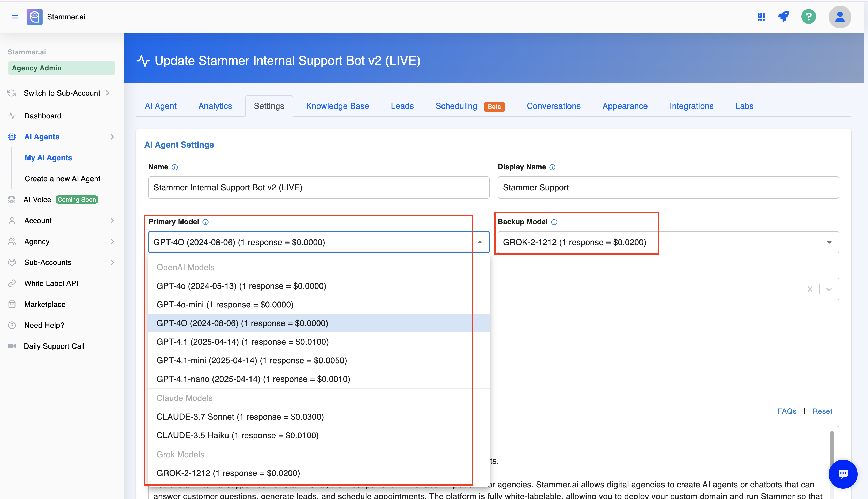
Task: Select GPT-4O (2024-08-06) option in list
Action: click(318, 323)
